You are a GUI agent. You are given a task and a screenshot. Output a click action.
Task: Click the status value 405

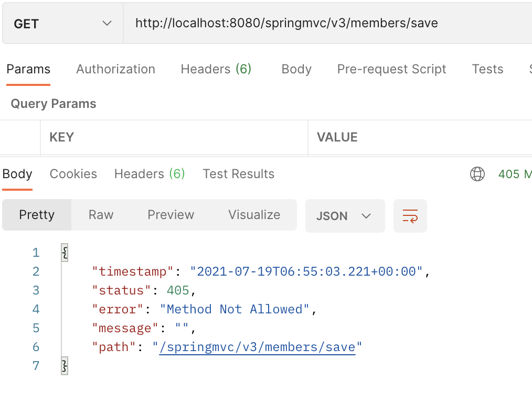(178, 290)
